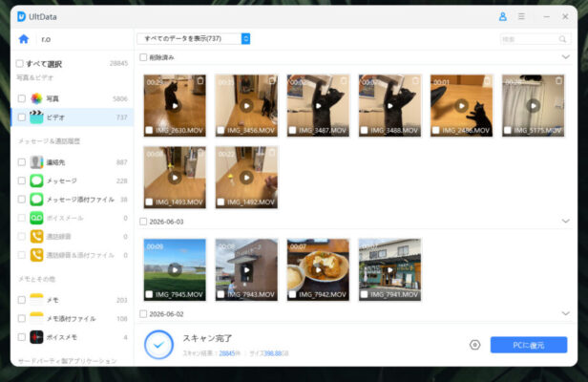
Task: Click the PCに復元 button
Action: 529,345
